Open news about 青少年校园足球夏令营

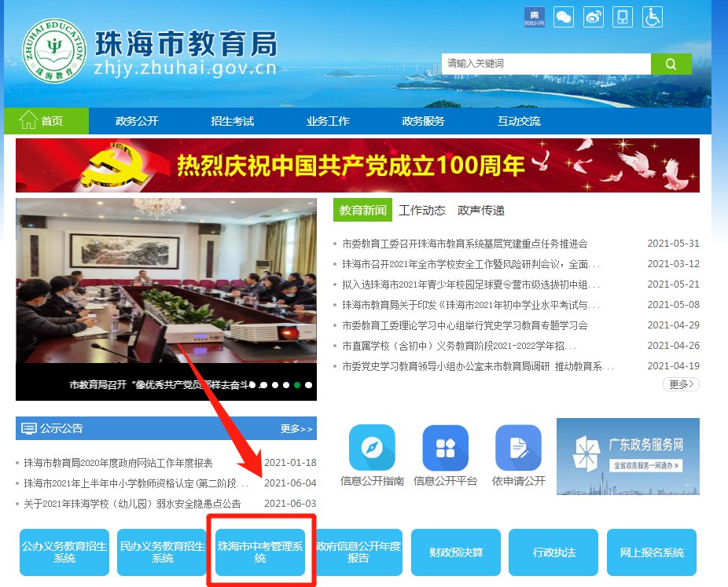pos(471,284)
